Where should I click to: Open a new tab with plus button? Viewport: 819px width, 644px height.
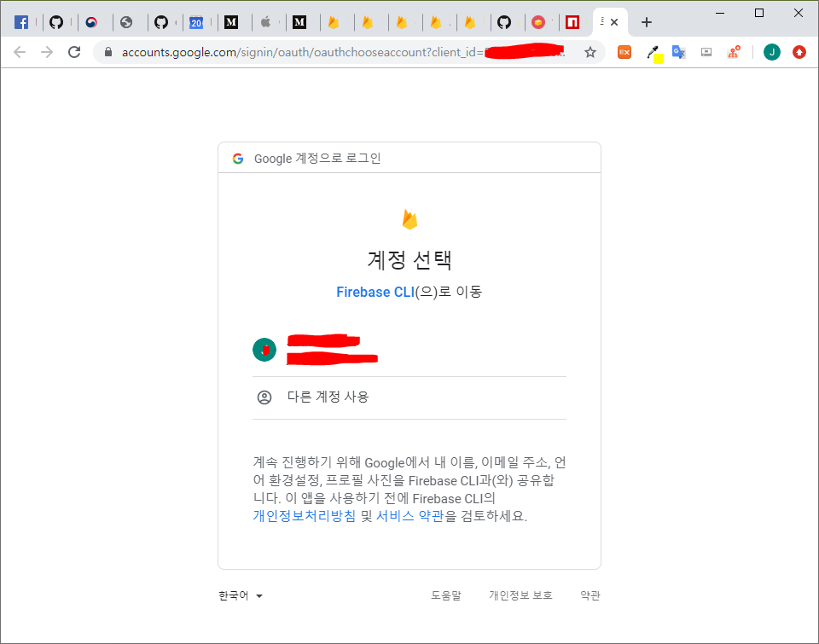647,22
